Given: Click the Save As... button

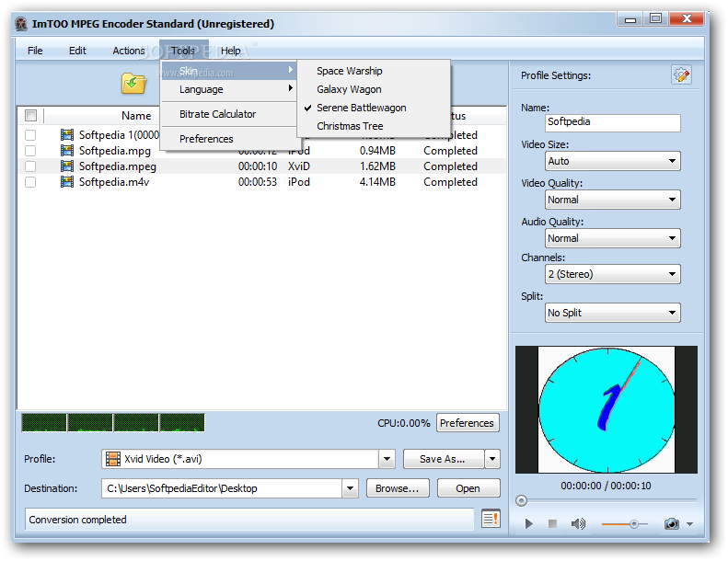Looking at the screenshot, I should pyautogui.click(x=444, y=460).
